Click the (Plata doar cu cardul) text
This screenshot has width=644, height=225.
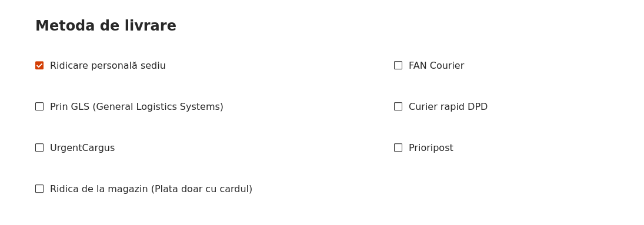coord(202,189)
